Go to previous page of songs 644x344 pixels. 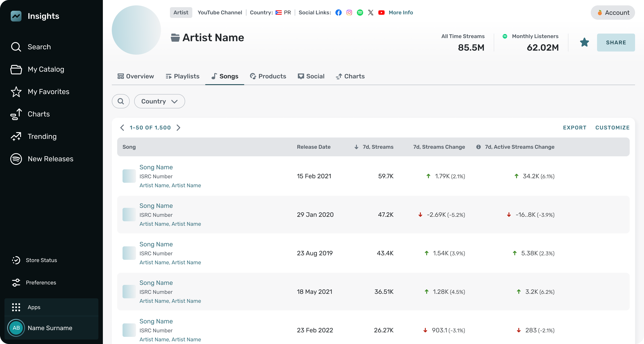(122, 128)
